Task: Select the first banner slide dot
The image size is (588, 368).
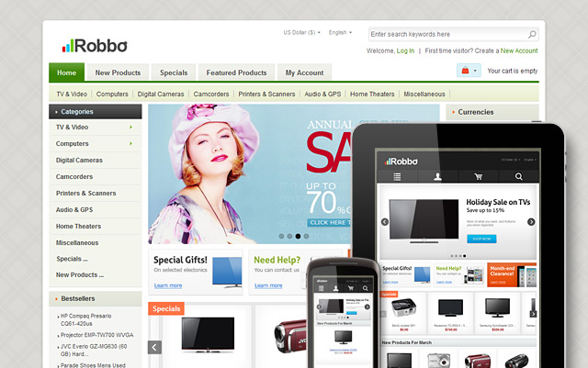Action: pyautogui.click(x=281, y=236)
